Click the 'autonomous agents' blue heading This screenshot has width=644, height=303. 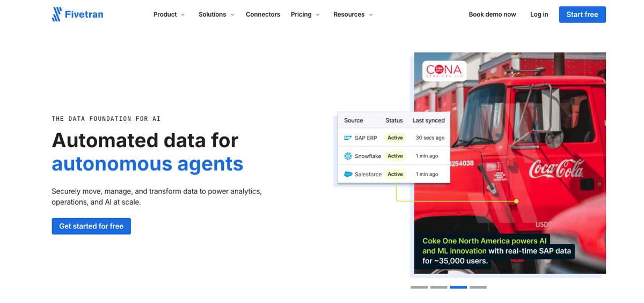(x=148, y=164)
